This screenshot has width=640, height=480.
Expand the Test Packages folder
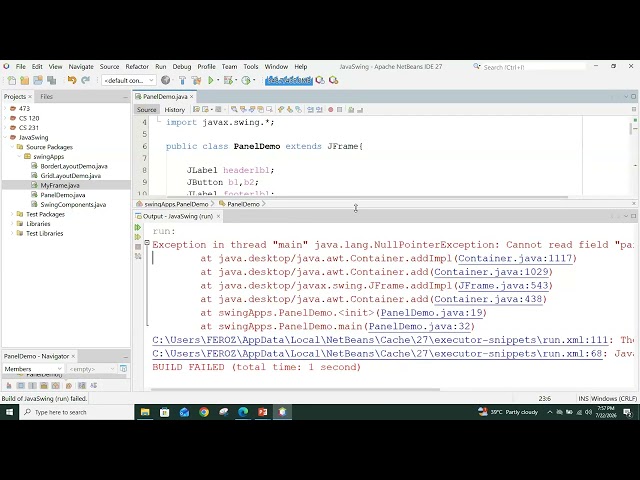point(12,214)
